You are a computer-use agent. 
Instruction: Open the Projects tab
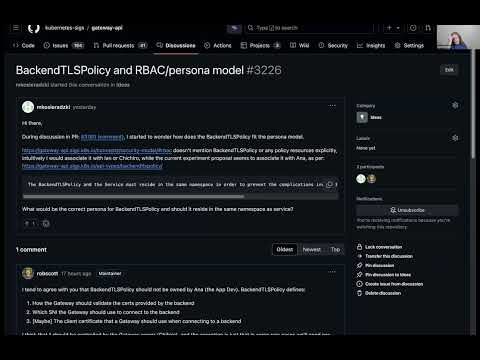[260, 45]
